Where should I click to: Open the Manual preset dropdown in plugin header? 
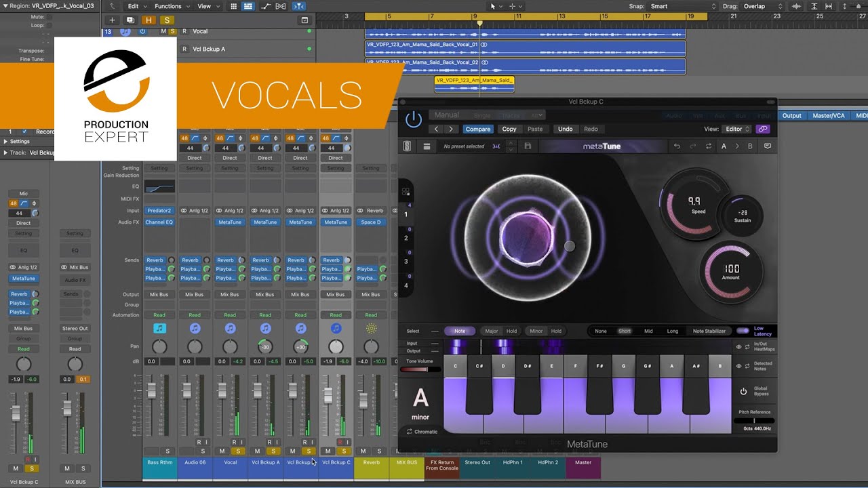point(487,115)
